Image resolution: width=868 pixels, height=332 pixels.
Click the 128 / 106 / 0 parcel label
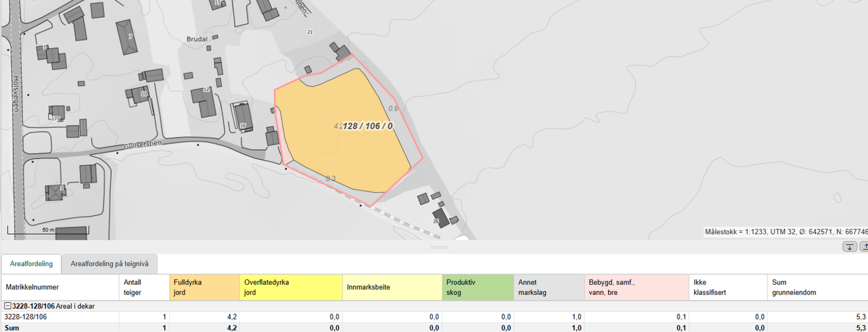[x=367, y=126]
